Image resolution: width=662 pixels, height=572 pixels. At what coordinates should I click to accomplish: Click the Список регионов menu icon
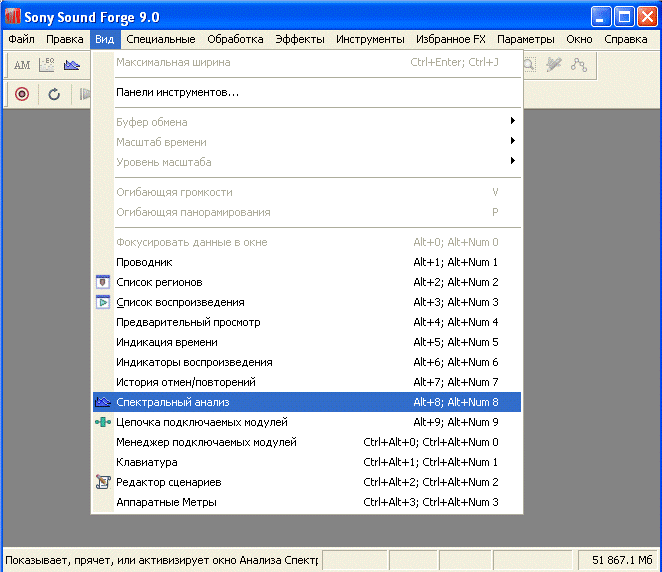pos(103,282)
